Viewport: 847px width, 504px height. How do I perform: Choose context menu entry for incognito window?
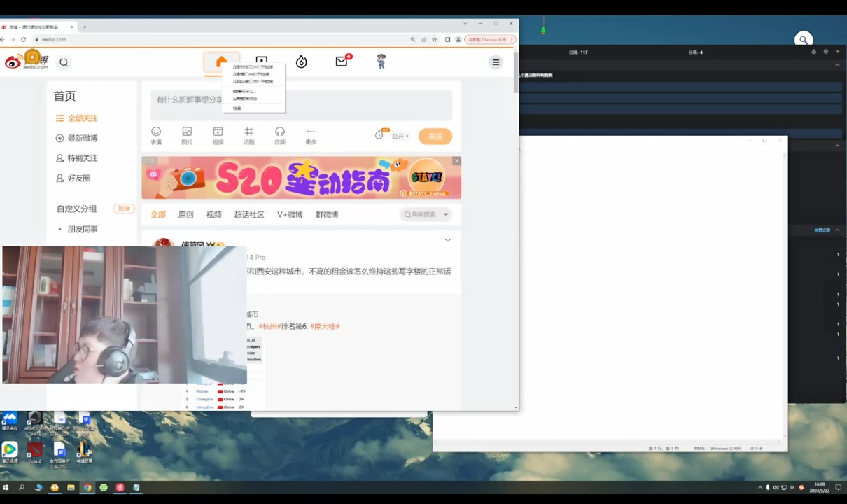coord(253,82)
